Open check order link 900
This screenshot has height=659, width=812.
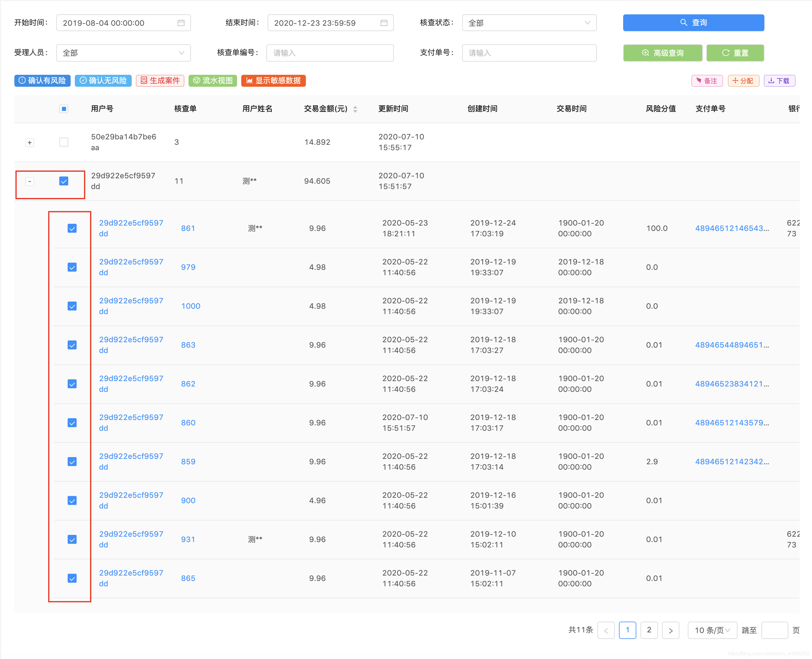(188, 500)
